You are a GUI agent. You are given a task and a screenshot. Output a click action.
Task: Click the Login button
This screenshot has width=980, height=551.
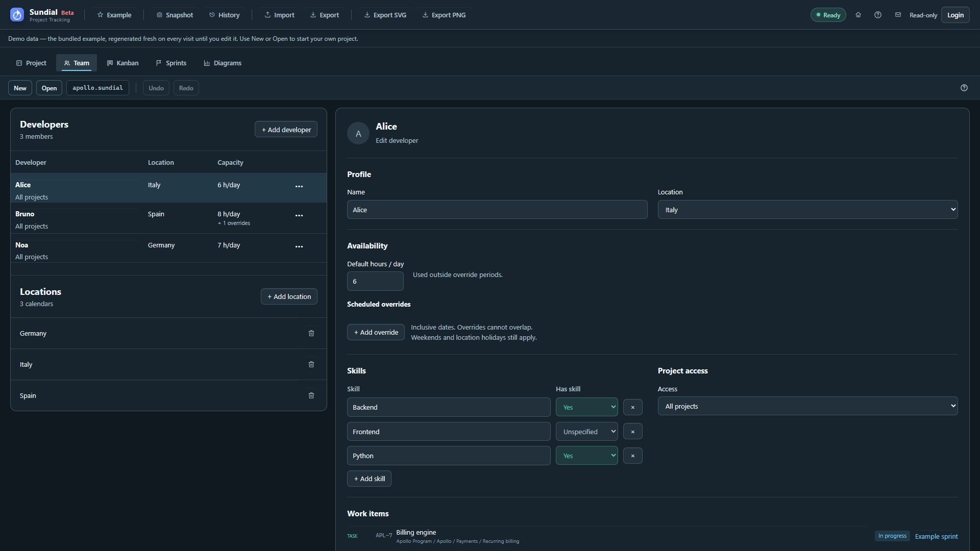955,15
